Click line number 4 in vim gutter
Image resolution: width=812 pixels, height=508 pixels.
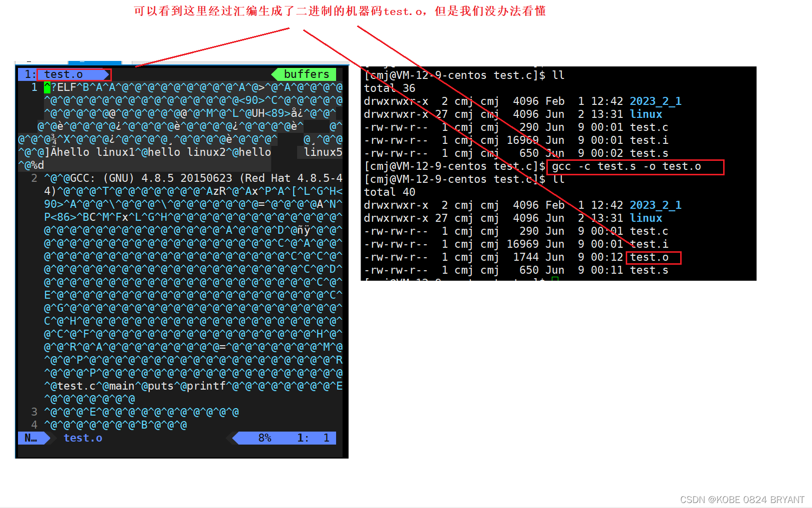tap(34, 425)
